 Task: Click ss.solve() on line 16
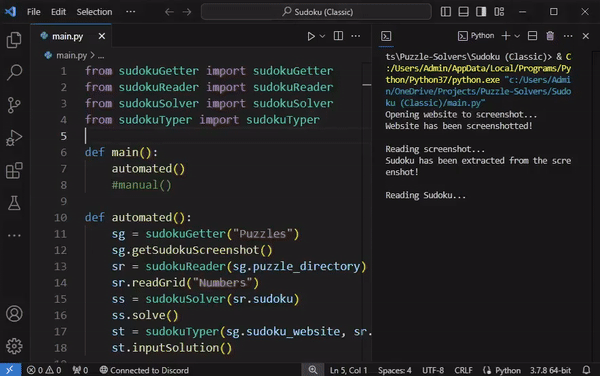pos(145,315)
